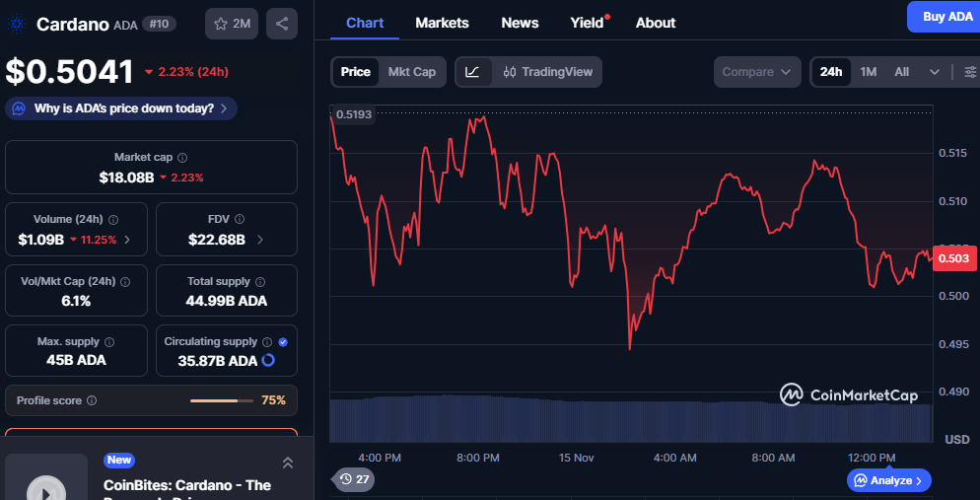Open the history counter showing 27

point(354,479)
